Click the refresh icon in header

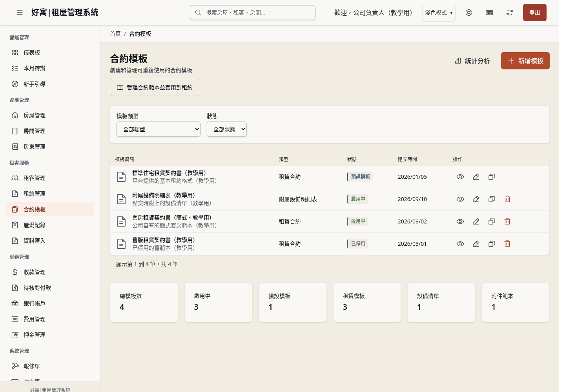(x=510, y=13)
